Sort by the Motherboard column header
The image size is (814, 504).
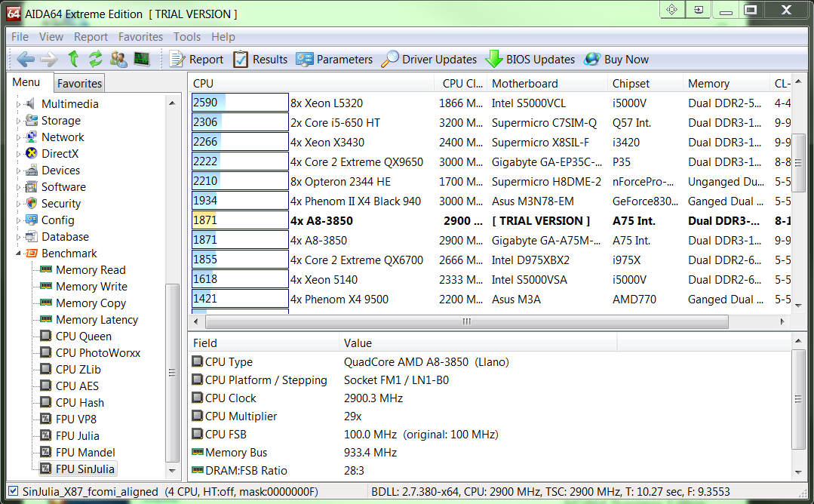coord(547,84)
